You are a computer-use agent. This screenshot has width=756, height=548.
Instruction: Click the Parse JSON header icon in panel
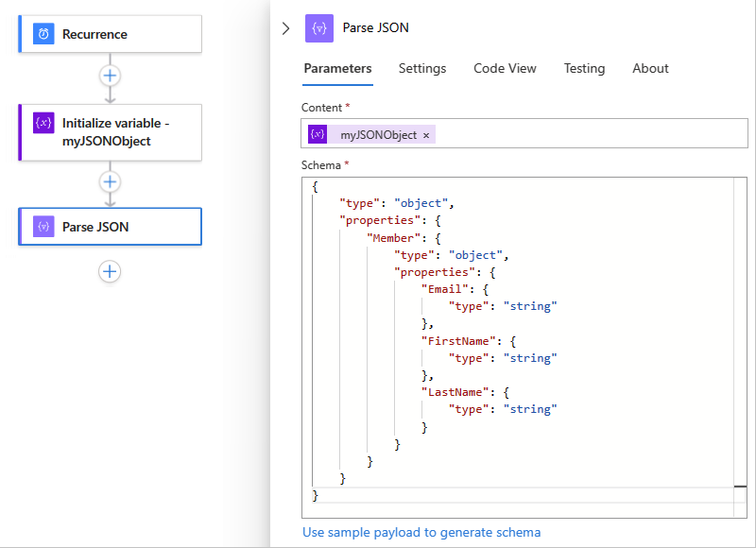click(x=318, y=28)
